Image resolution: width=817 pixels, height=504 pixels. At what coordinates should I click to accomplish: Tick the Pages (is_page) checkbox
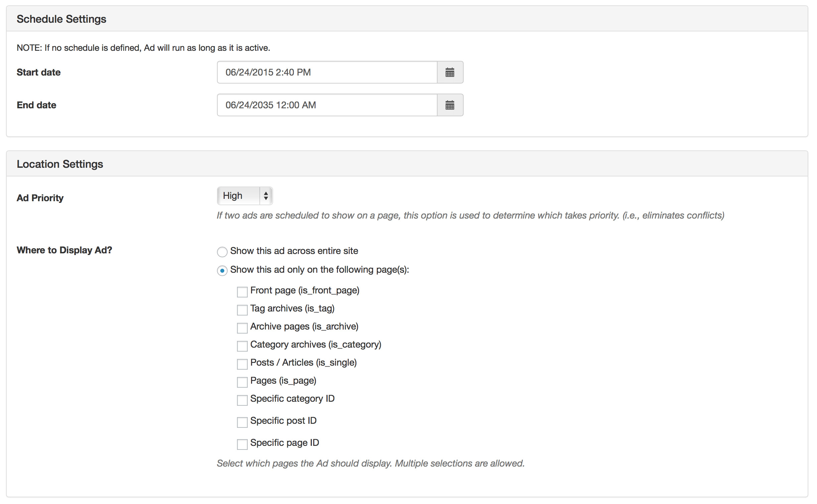pos(242,382)
